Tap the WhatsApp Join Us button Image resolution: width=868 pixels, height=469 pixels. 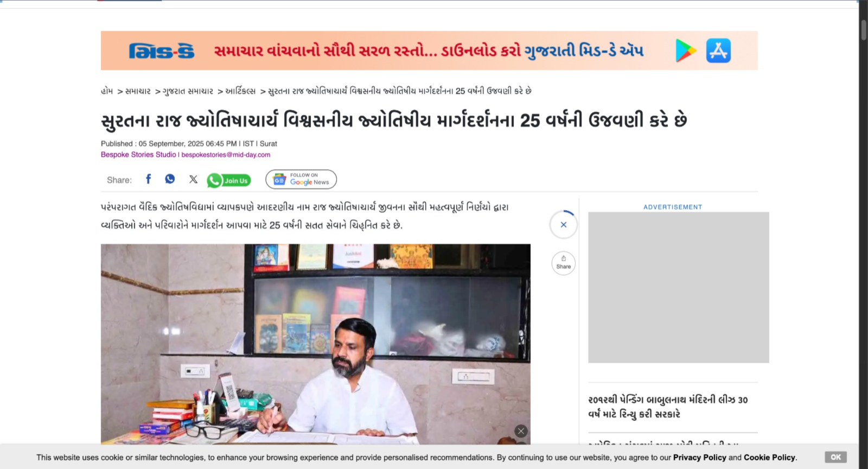pyautogui.click(x=228, y=180)
